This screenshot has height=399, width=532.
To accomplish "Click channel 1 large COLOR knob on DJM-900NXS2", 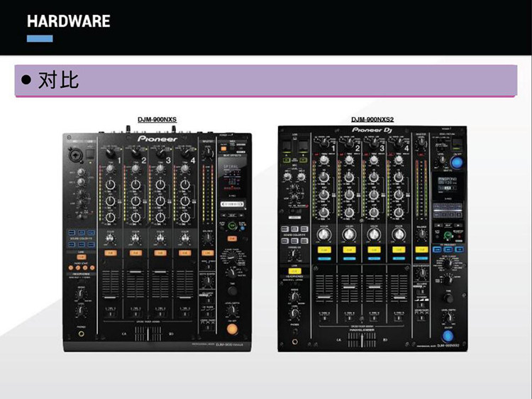I will (324, 235).
